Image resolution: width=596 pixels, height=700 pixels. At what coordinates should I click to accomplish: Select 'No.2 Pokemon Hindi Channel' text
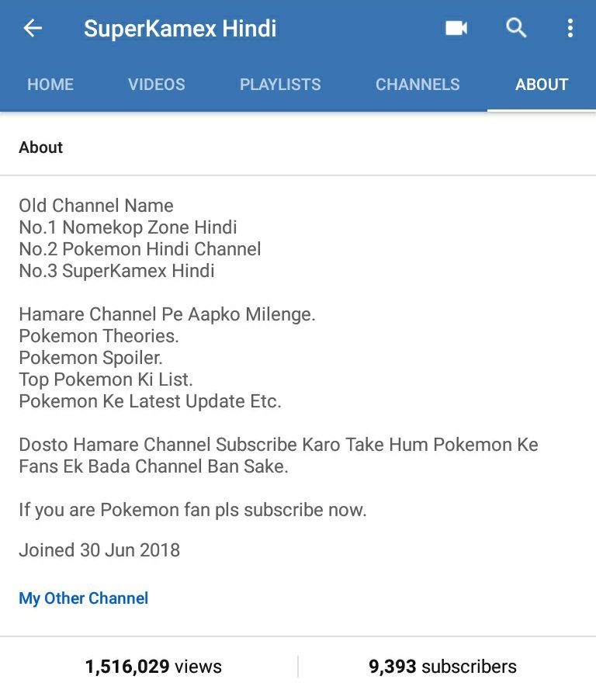140,249
